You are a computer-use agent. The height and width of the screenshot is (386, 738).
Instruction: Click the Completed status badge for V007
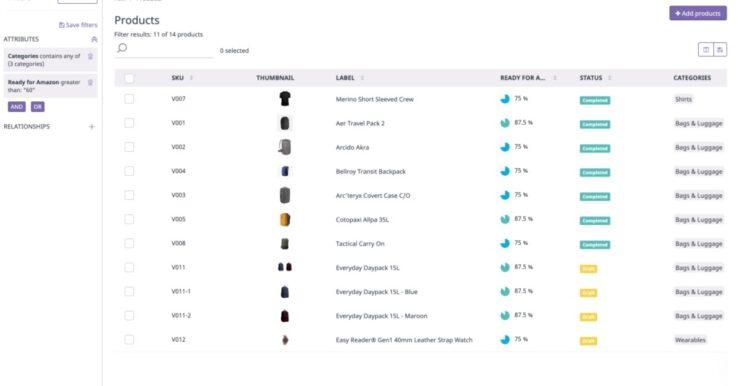[x=595, y=100]
